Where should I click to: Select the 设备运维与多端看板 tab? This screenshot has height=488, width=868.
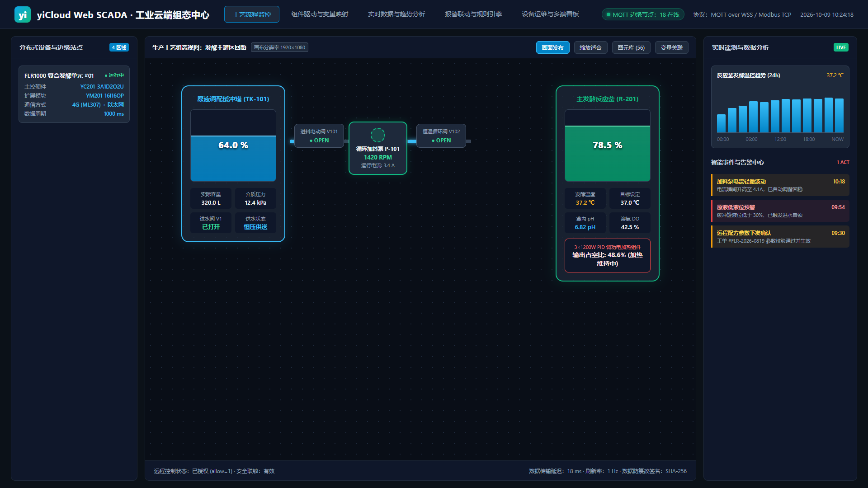pos(550,14)
